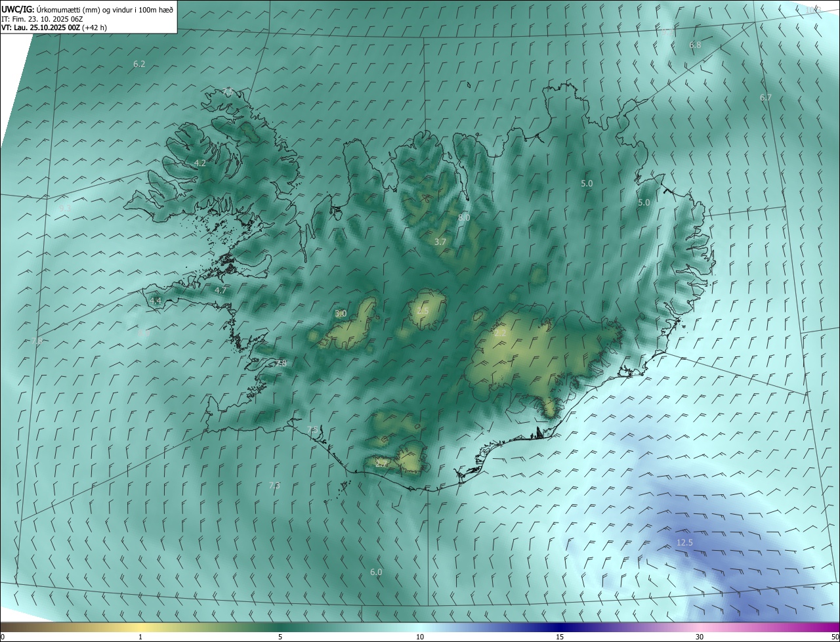Screen dimensions: 840x642
Task: Click the 6.2 value on the map
Action: click(139, 64)
